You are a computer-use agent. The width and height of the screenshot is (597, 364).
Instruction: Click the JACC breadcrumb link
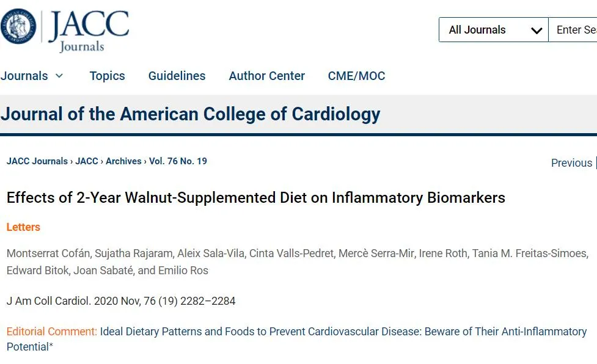pyautogui.click(x=87, y=161)
